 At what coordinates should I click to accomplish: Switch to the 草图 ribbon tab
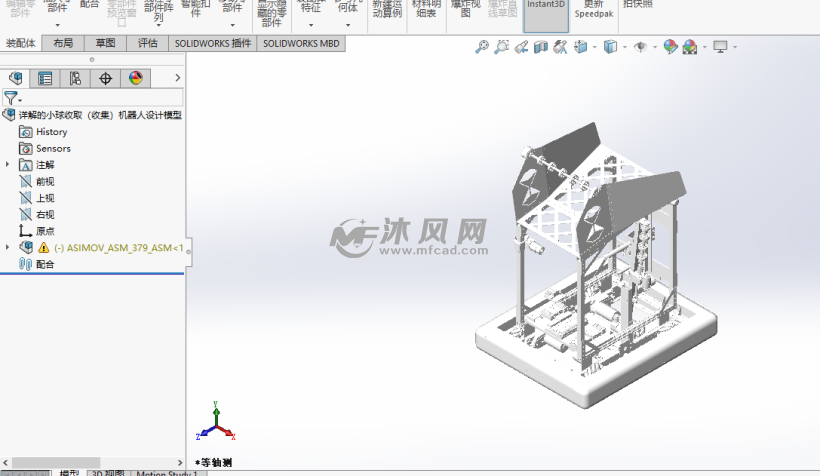pos(105,43)
